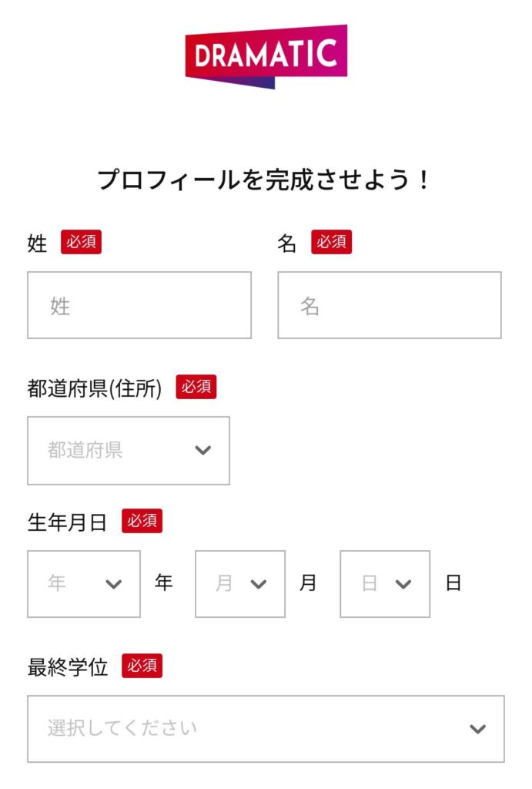This screenshot has height=789, width=532.
Task: Click the 必須 badge next to 姓
Action: point(81,242)
